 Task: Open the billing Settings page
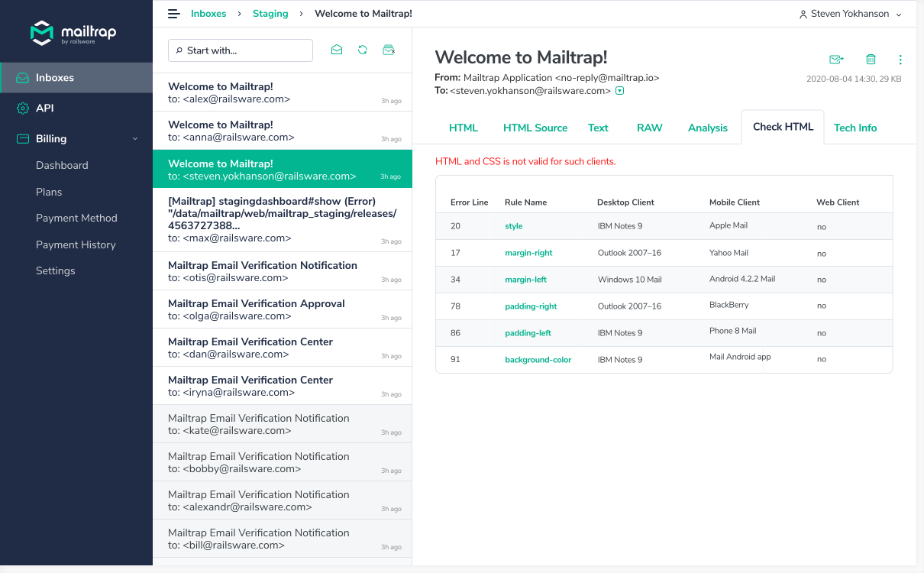tap(56, 270)
